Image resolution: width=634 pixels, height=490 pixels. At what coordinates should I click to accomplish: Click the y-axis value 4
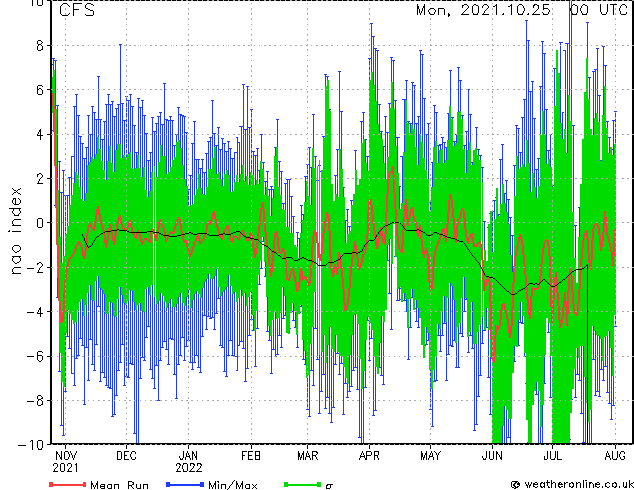[40, 134]
